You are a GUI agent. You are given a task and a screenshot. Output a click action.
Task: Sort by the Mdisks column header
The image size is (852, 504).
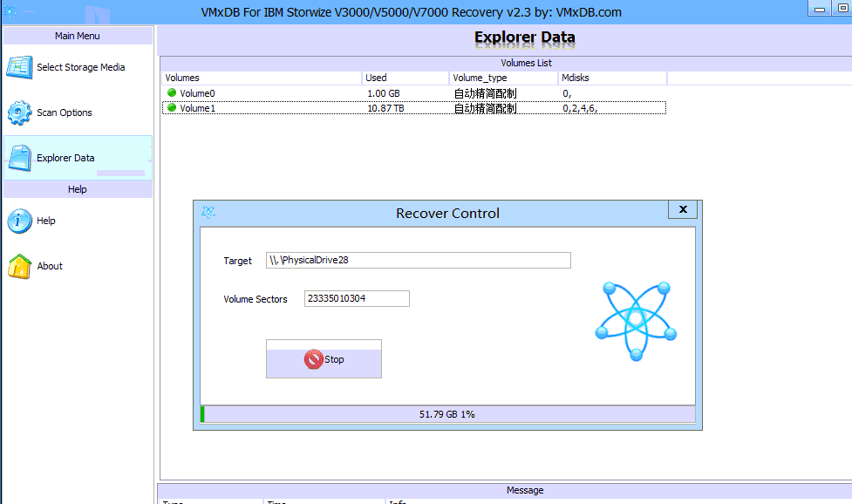[612, 78]
